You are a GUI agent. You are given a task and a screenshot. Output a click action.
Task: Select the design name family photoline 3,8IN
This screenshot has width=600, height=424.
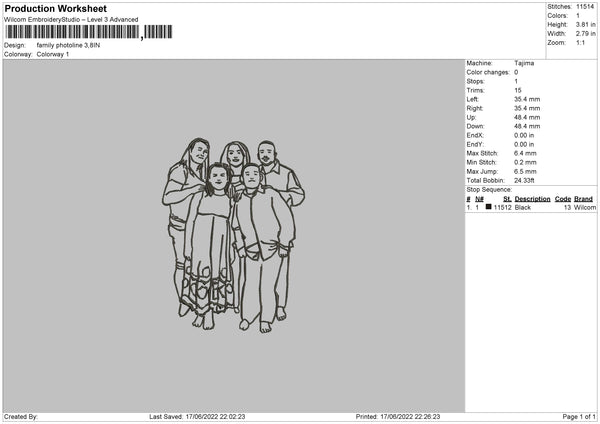(x=68, y=45)
